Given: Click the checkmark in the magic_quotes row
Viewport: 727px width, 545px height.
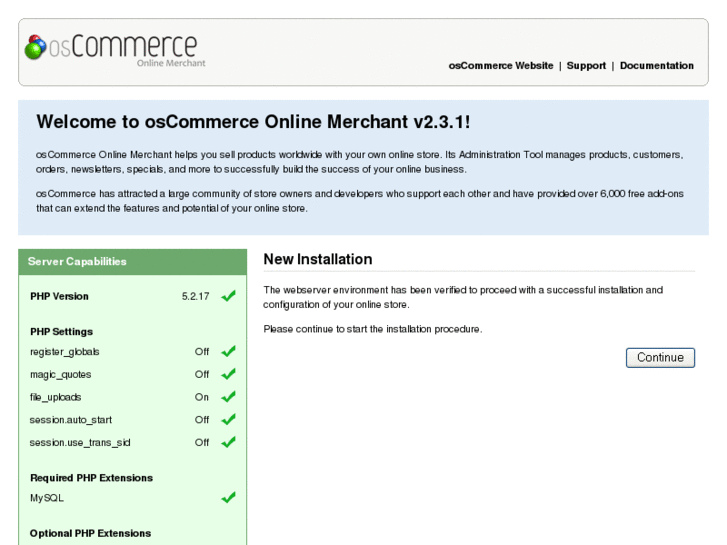Looking at the screenshot, I should pos(228,374).
